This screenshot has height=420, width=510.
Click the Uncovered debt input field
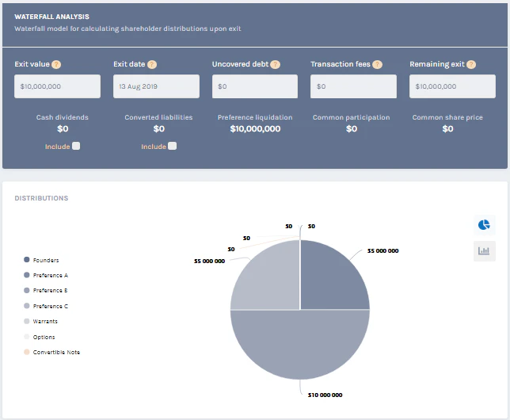(x=255, y=86)
